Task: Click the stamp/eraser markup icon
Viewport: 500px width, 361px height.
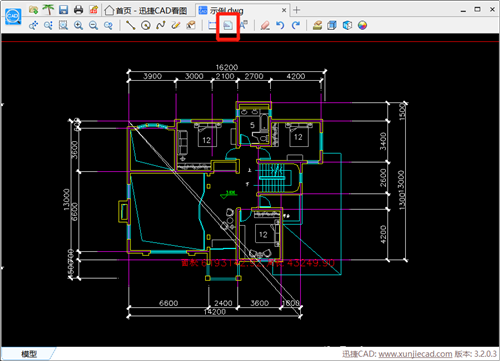Action: 191,25
